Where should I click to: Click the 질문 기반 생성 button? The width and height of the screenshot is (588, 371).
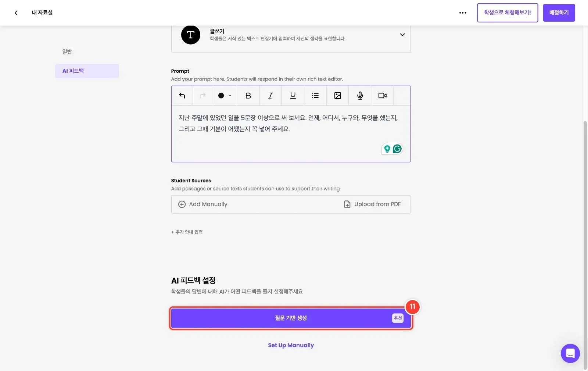click(x=291, y=318)
